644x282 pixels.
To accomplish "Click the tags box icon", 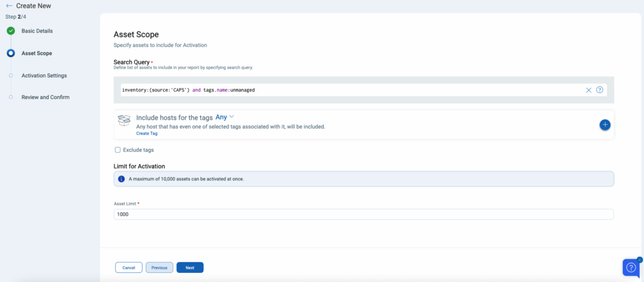I will [124, 121].
